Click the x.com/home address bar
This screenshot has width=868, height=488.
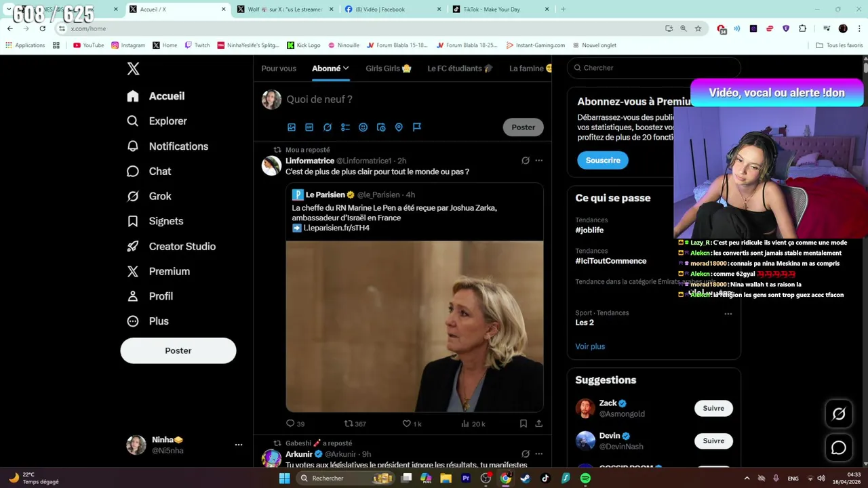pyautogui.click(x=359, y=28)
